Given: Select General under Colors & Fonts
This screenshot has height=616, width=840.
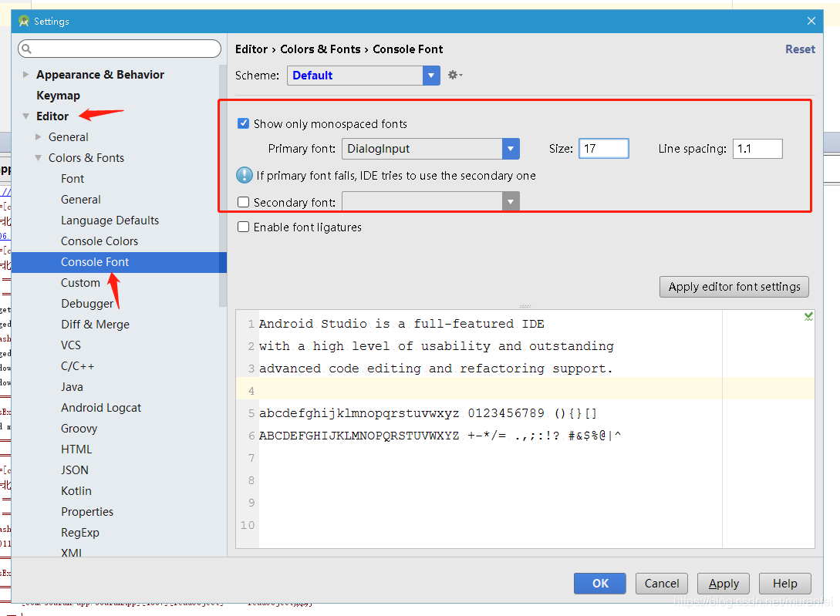Looking at the screenshot, I should pos(80,200).
